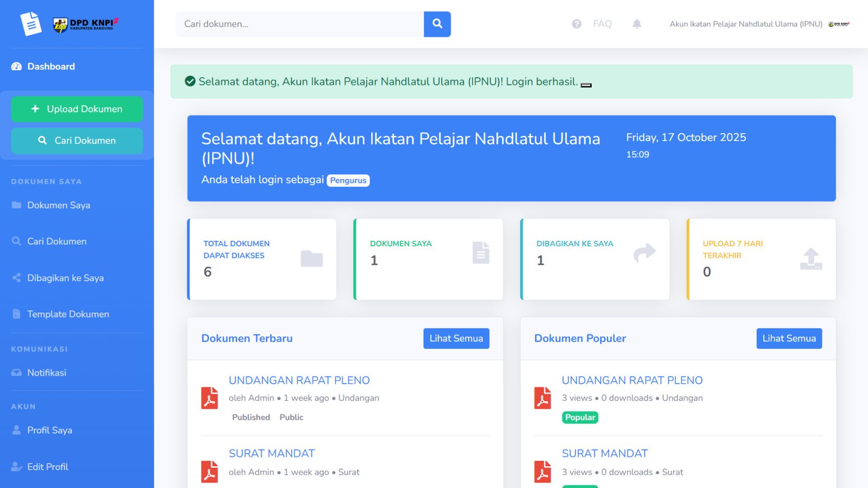Open UNDANGAN RAPAT PLENO in Dokumen Populer

coord(632,380)
